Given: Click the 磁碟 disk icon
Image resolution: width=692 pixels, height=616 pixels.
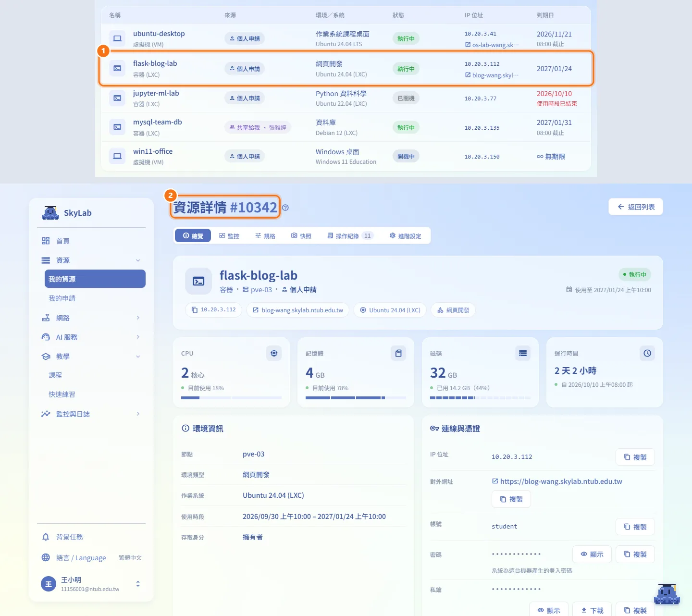Looking at the screenshot, I should 523,353.
